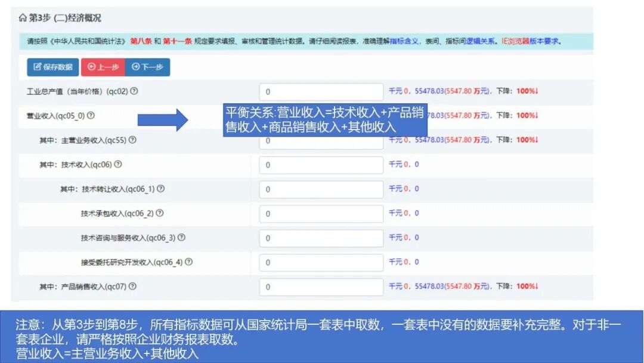Image resolution: width=644 pixels, height=363 pixels.
Task: Select the 工业总产值 input field
Action: (320, 91)
